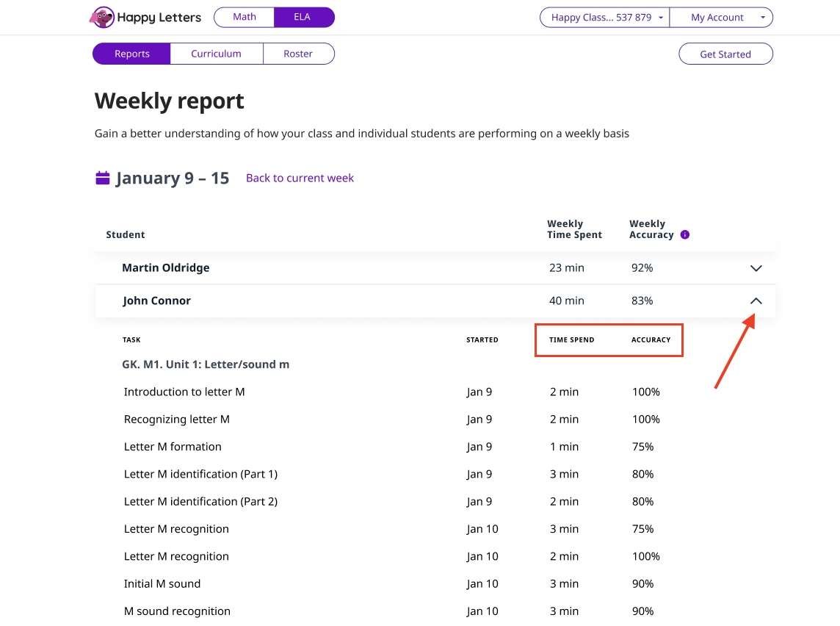Screen dimensions: 840x626
Task: Click the Weekly Accuracy info icon
Action: coord(685,235)
